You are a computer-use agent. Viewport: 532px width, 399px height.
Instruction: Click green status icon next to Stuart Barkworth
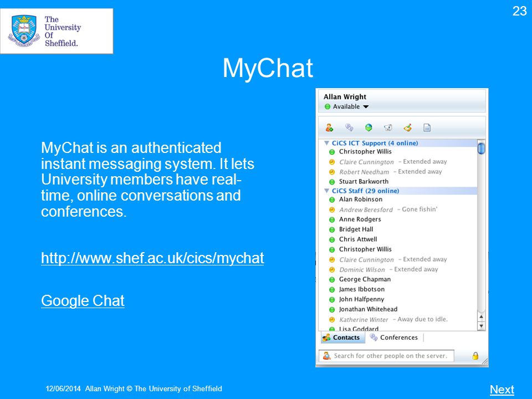[x=332, y=182]
